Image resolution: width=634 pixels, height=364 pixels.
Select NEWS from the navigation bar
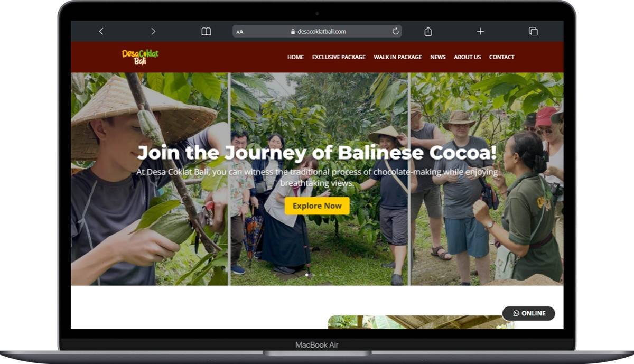pos(437,57)
